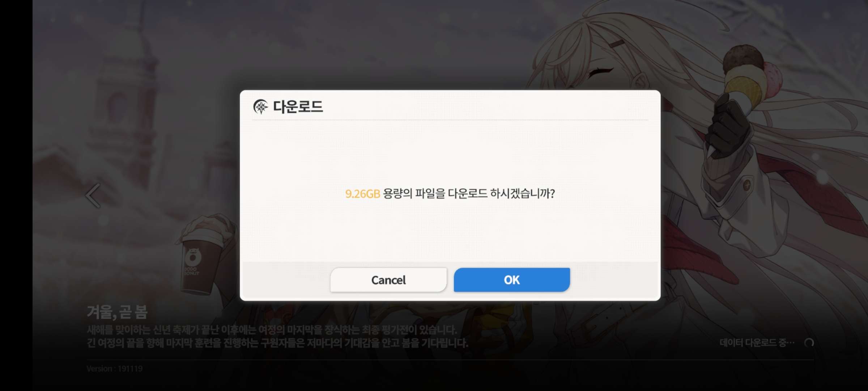The width and height of the screenshot is (868, 391).
Task: Tap the second line of the story description
Action: (277, 343)
